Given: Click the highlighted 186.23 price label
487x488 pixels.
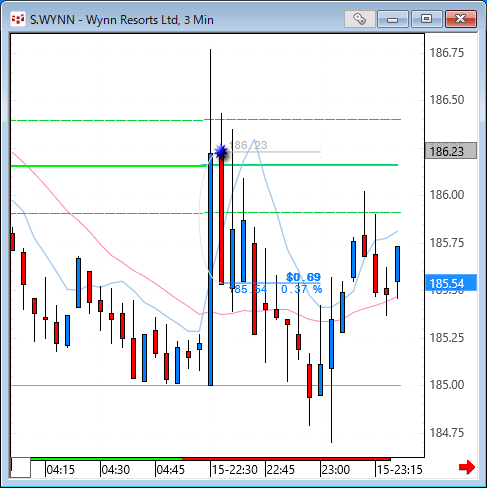Looking at the screenshot, I should [451, 151].
